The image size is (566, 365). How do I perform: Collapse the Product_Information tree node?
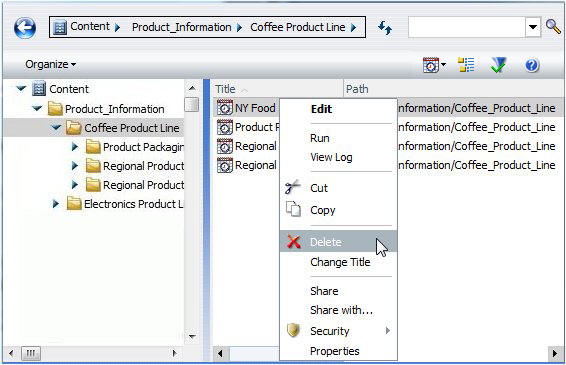37,108
